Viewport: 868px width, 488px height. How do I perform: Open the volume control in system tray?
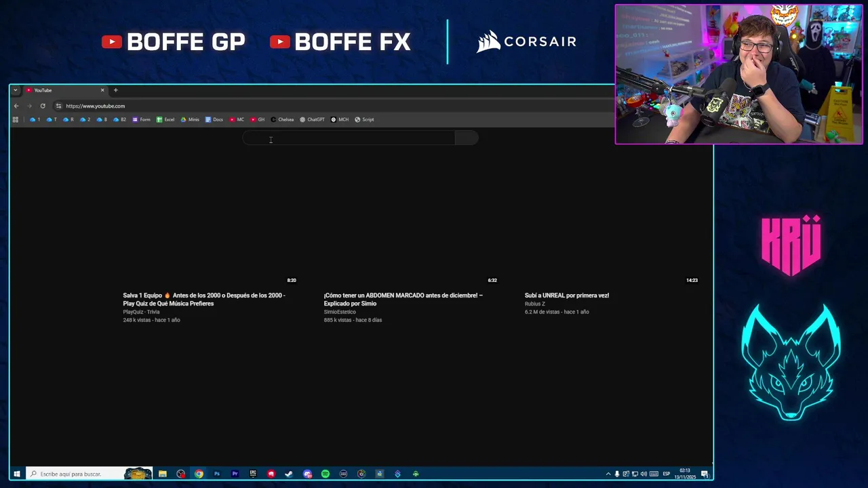[x=644, y=474]
